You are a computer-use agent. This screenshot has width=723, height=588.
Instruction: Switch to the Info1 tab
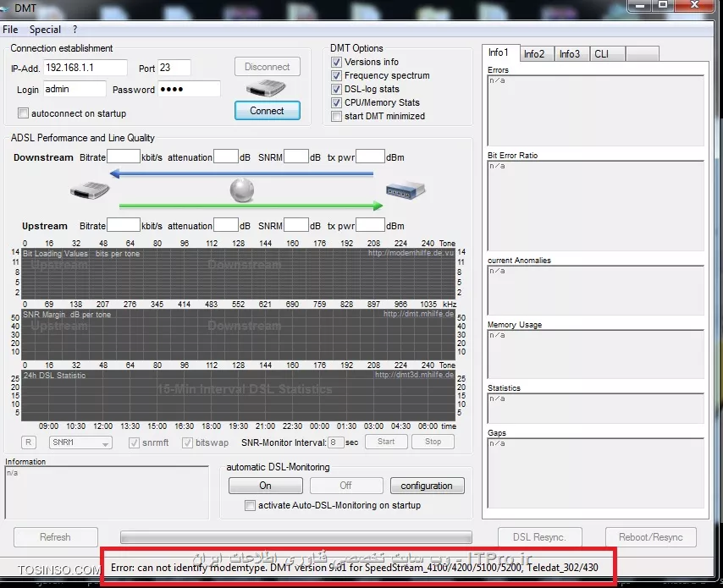[500, 52]
